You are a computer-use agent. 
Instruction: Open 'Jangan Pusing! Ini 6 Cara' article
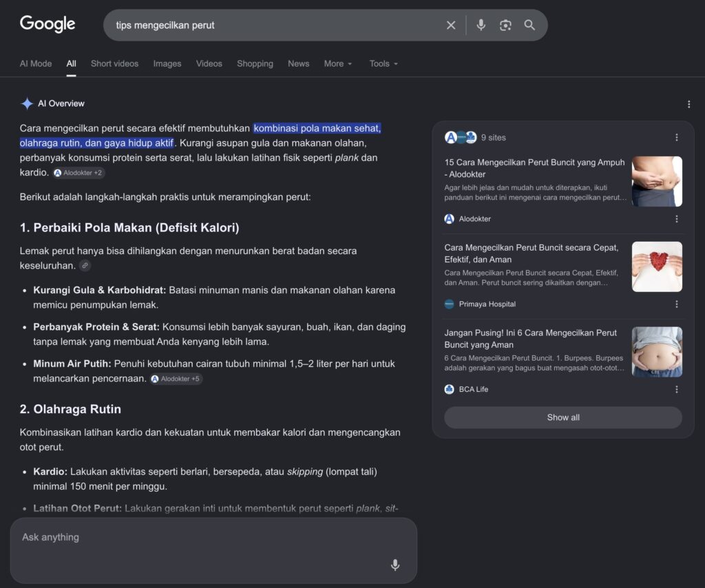pyautogui.click(x=530, y=339)
